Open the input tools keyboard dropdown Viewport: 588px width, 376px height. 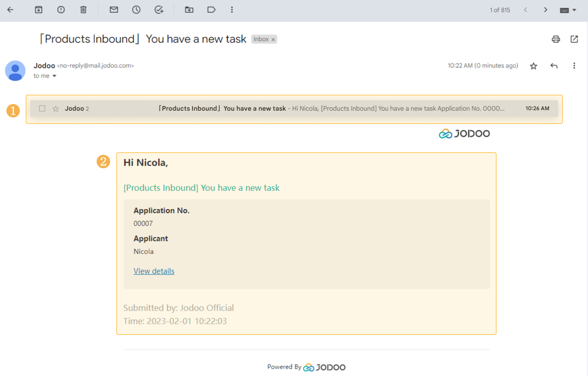(x=568, y=10)
